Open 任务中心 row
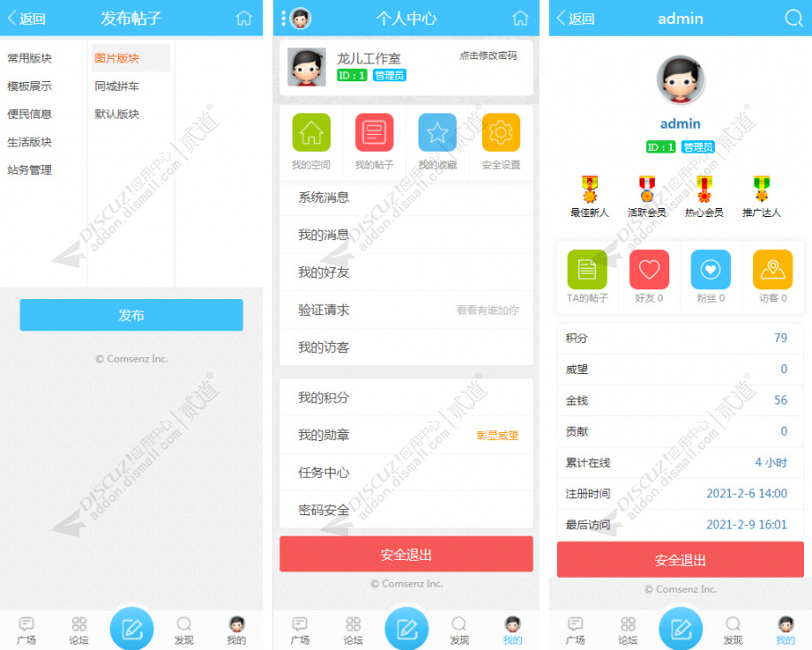The width and height of the screenshot is (812, 650). pos(407,472)
